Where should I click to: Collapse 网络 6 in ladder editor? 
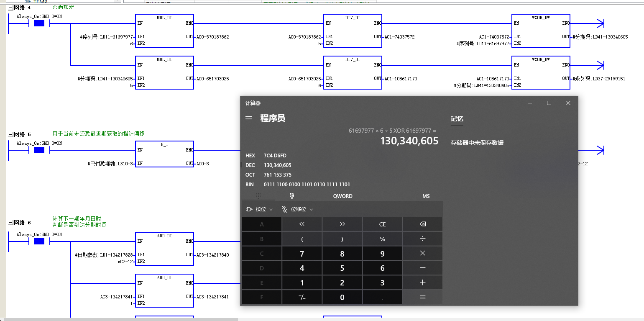pyautogui.click(x=10, y=223)
